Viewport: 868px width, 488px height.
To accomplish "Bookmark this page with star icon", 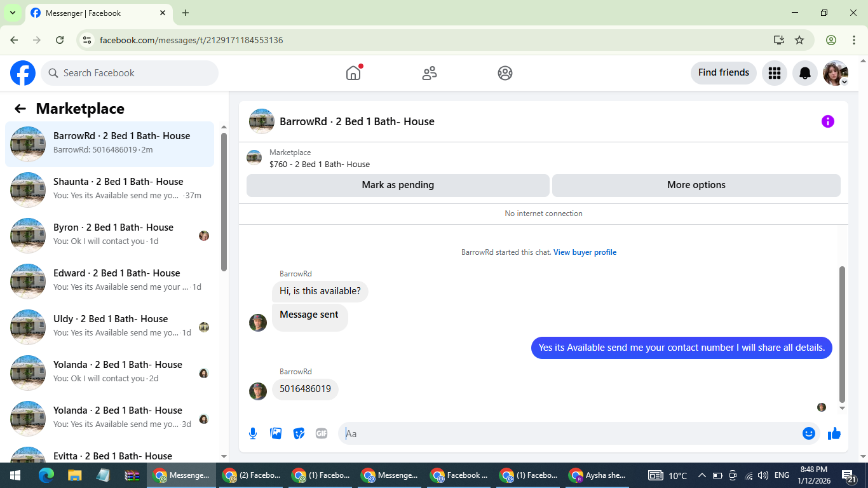I will (799, 40).
